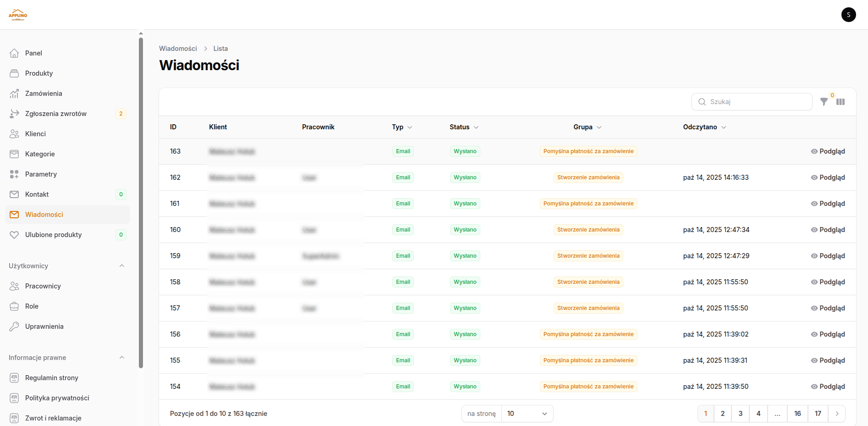This screenshot has width=868, height=426.
Task: Click the Szukaj search field
Action: [x=756, y=102]
